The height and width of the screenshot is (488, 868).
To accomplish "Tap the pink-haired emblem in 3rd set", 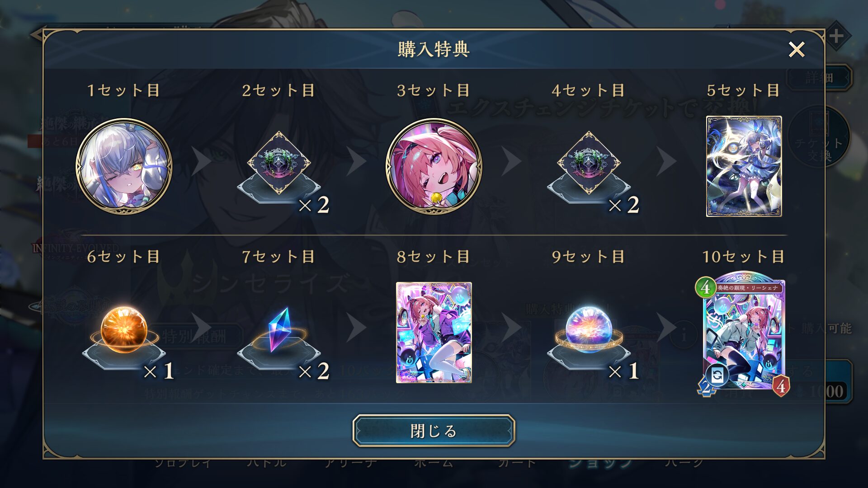I will click(434, 166).
